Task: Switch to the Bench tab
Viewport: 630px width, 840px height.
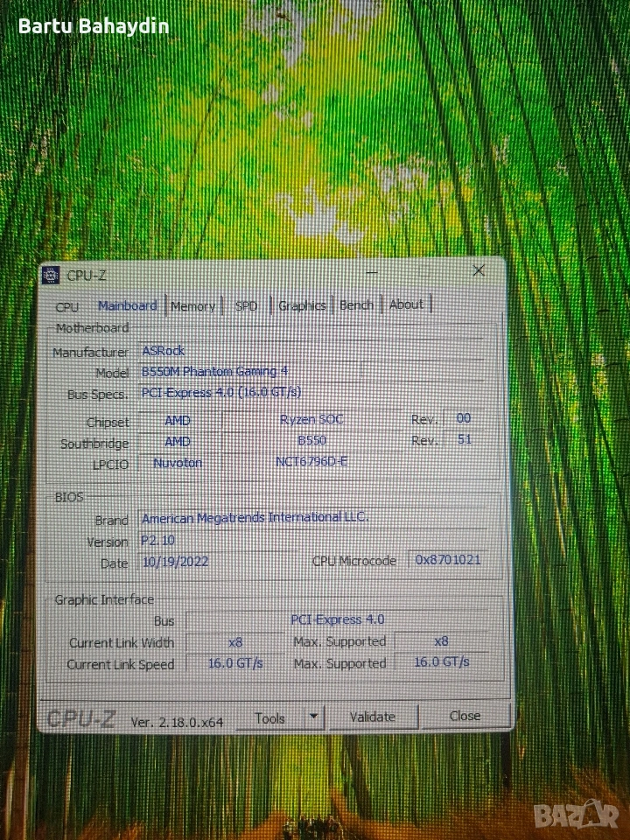Action: 356,304
